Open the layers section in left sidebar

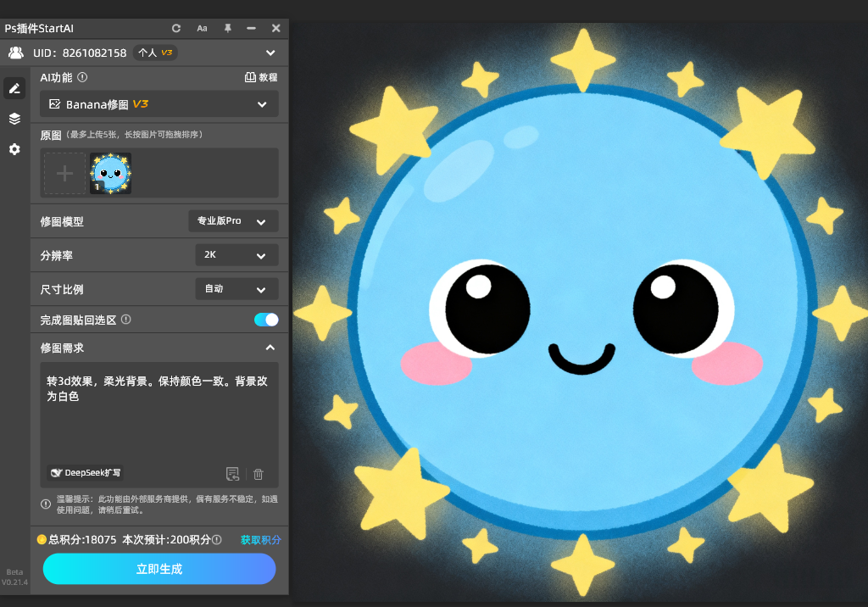point(14,119)
